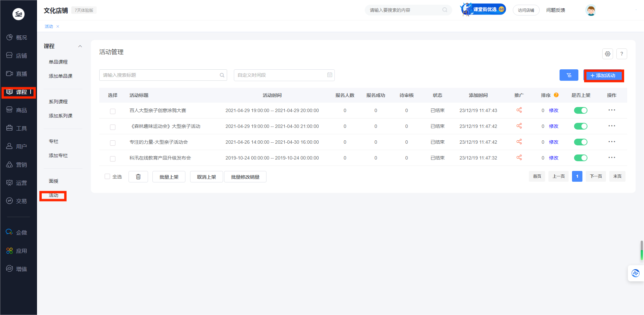Toggle 上架 switch for 百人大型亲子创意涂鸦大赛

(x=580, y=110)
